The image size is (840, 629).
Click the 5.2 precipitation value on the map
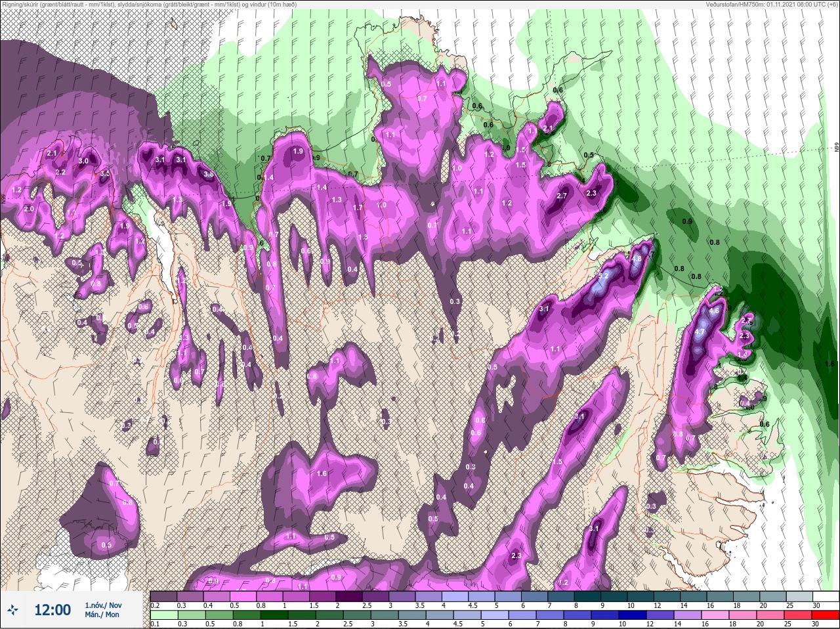pos(604,274)
